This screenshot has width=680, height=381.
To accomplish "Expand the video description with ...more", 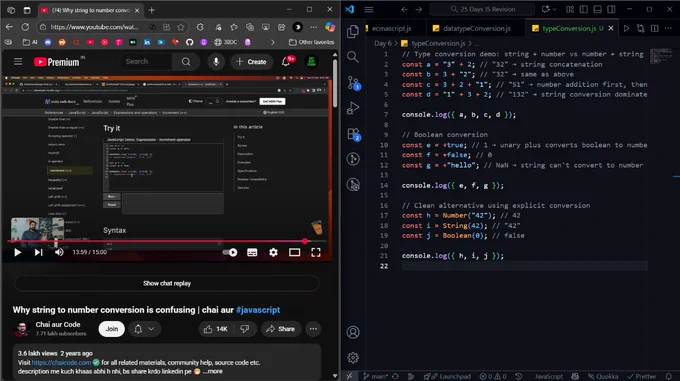I will pos(212,371).
